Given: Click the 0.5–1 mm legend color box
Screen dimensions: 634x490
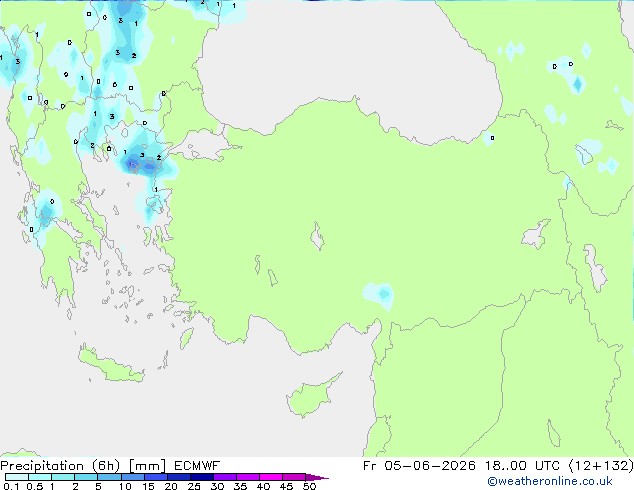Looking at the screenshot, I should point(40,477).
